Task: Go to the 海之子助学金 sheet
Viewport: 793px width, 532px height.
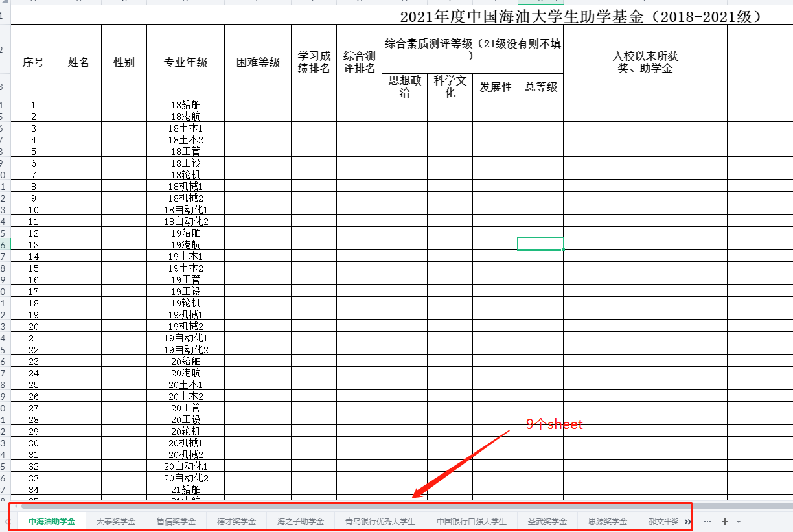Action: pos(300,522)
